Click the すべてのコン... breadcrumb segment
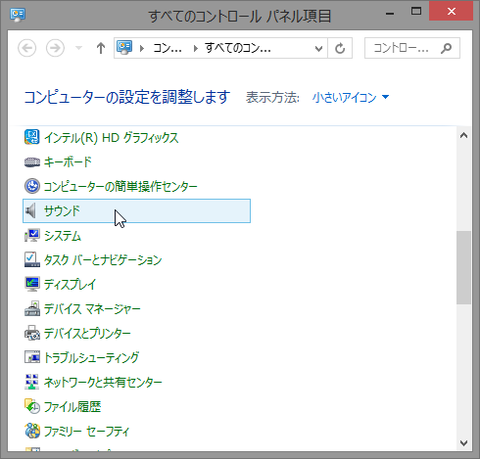Viewport: 480px width, 459px height. [x=238, y=49]
